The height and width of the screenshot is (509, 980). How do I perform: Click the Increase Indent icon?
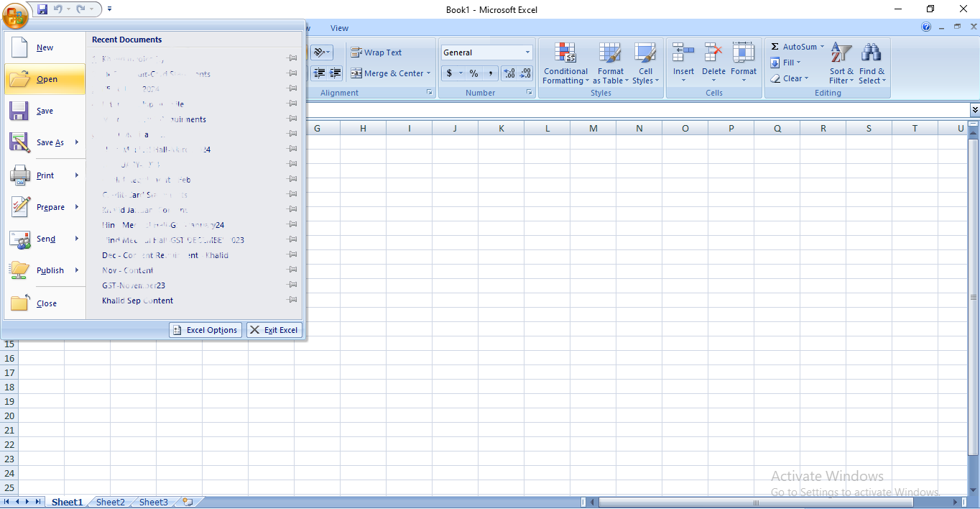point(335,73)
